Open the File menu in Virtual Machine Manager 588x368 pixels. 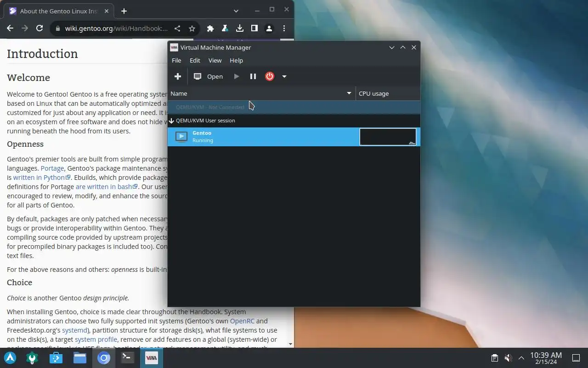pos(176,60)
